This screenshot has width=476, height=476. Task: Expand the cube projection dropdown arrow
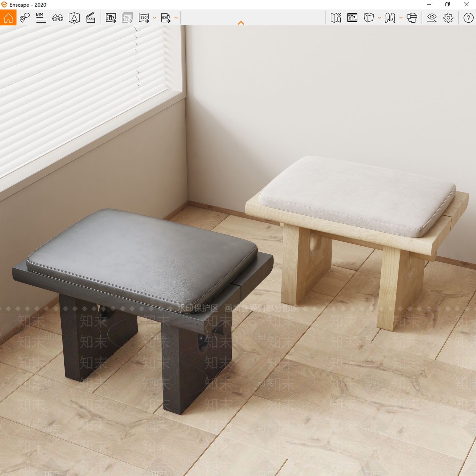pyautogui.click(x=379, y=18)
